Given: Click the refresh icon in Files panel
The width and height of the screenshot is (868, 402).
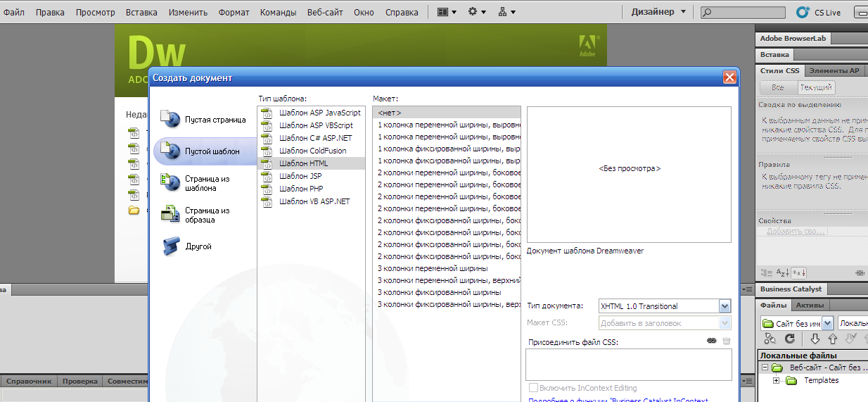Looking at the screenshot, I should point(791,339).
